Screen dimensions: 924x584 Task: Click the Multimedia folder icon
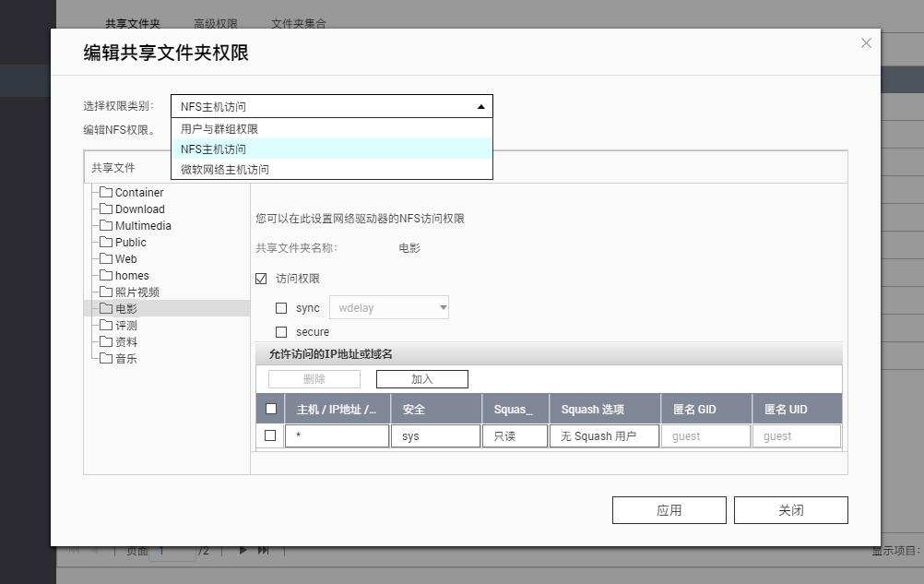[x=106, y=225]
